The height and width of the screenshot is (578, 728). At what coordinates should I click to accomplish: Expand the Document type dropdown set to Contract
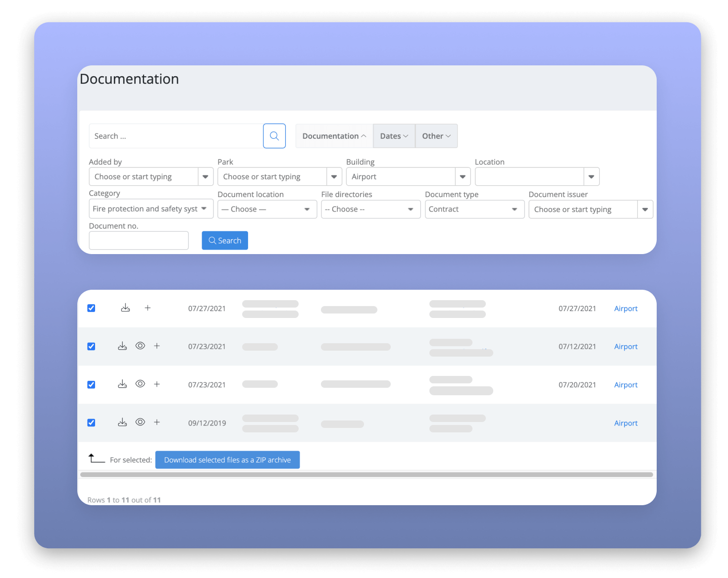[x=474, y=210]
